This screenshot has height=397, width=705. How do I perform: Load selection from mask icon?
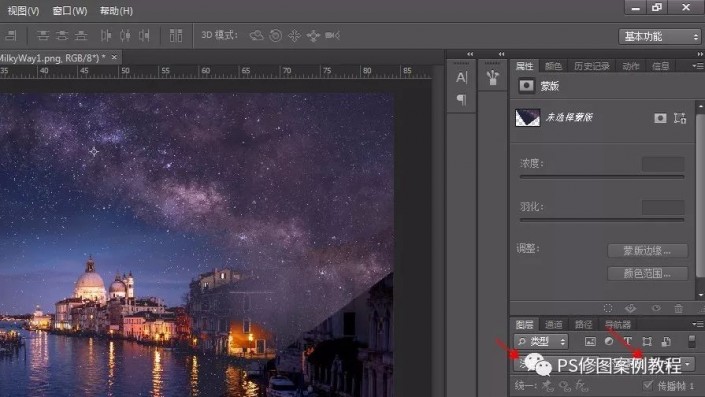[x=608, y=308]
